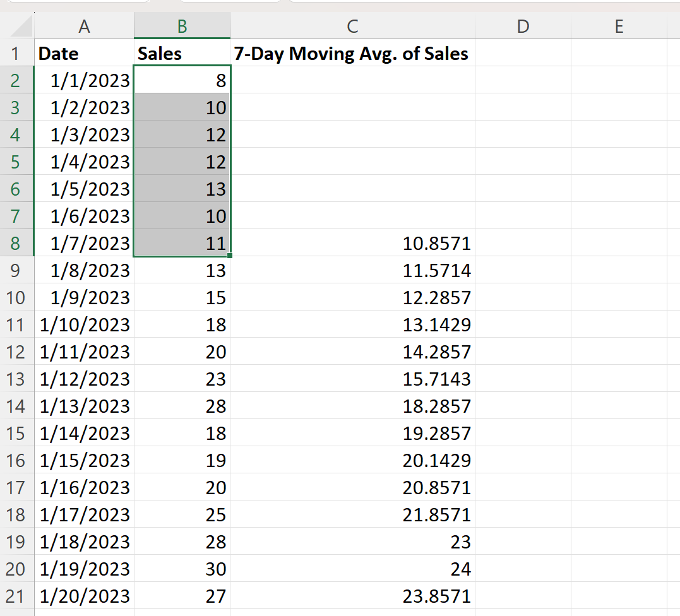Select moving average cell showing 23.8571
Image resolution: width=680 pixels, height=616 pixels.
[x=352, y=596]
